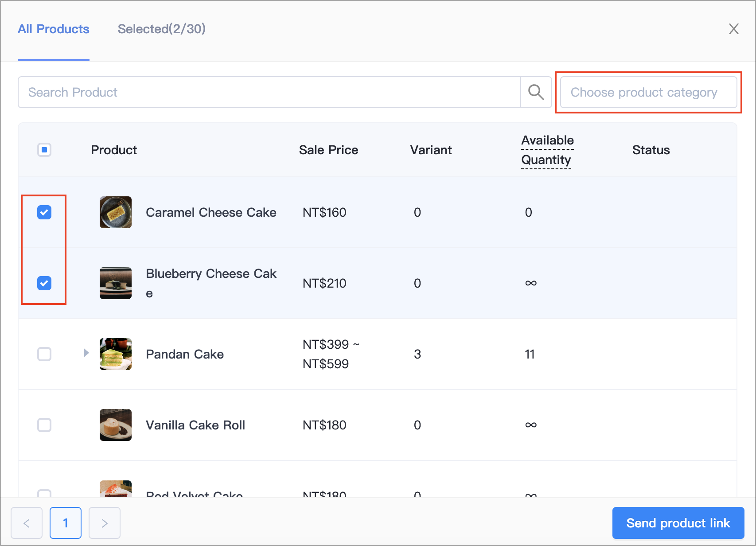The width and height of the screenshot is (756, 546).
Task: Click Blueberry Cheese Cake product name
Action: tap(211, 283)
